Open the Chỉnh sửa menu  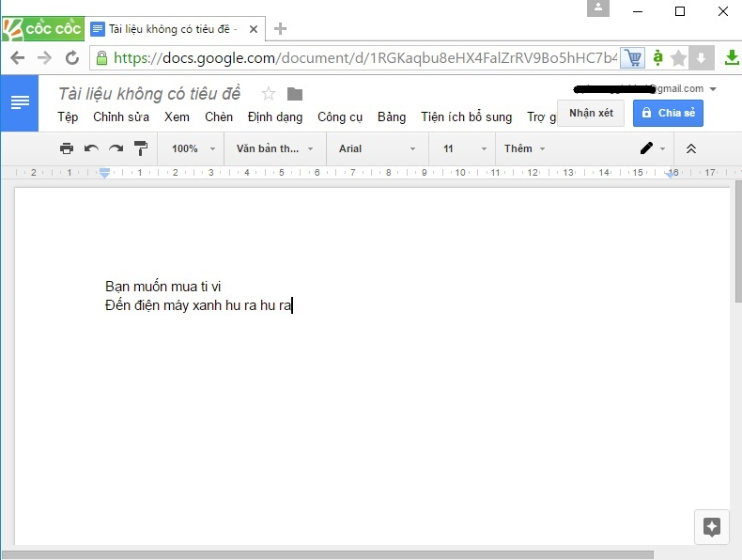click(121, 117)
